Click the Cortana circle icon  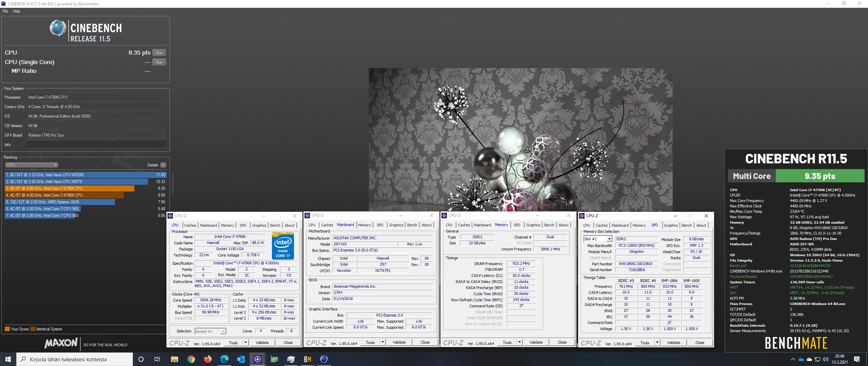click(x=141, y=359)
